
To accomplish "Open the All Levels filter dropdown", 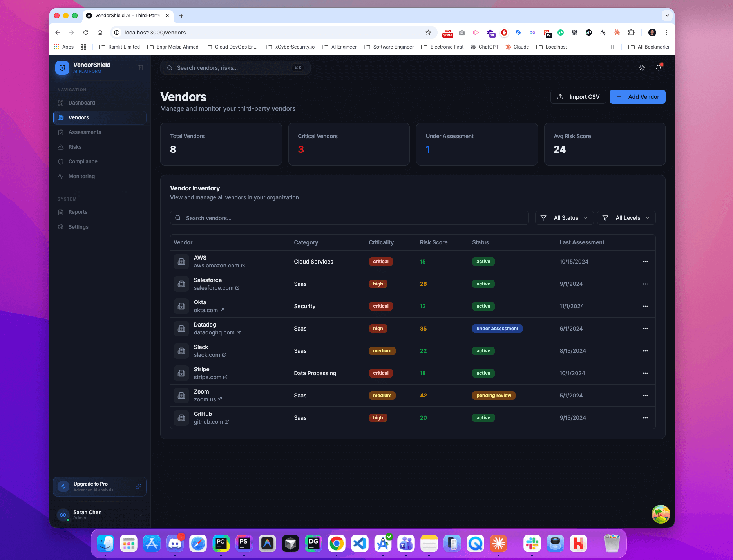I will 626,218.
